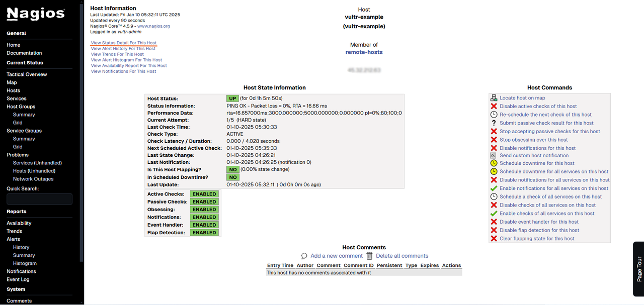Screen dimensions: 644x305
Task: Open the Availability report
Action: [19, 223]
